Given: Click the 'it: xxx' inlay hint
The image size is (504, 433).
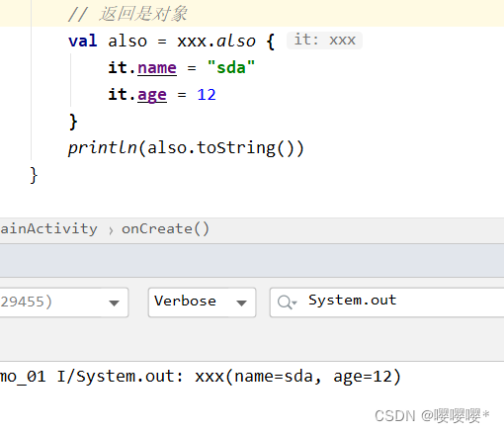Looking at the screenshot, I should pyautogui.click(x=324, y=41).
